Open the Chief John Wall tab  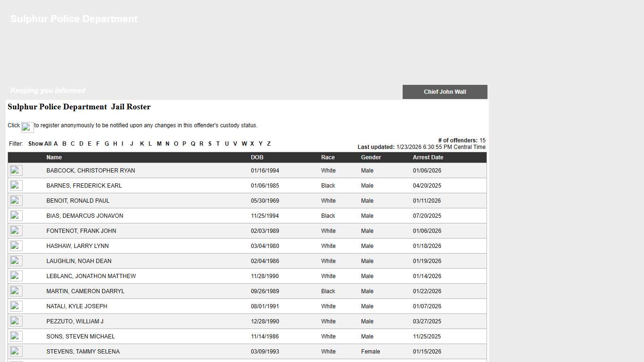tap(445, 92)
